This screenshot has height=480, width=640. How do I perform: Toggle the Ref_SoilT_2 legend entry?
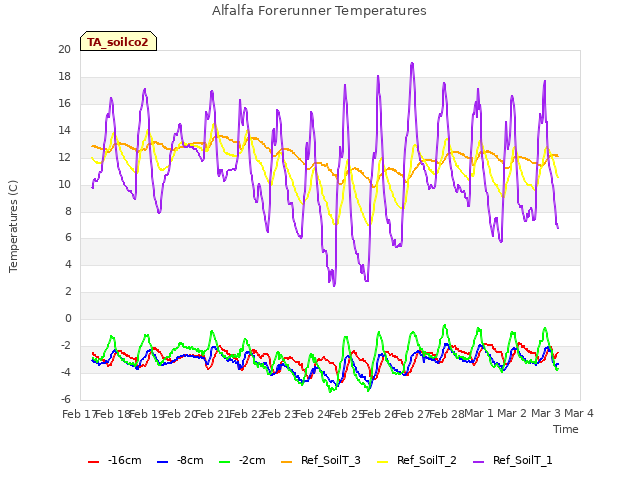[417, 460]
